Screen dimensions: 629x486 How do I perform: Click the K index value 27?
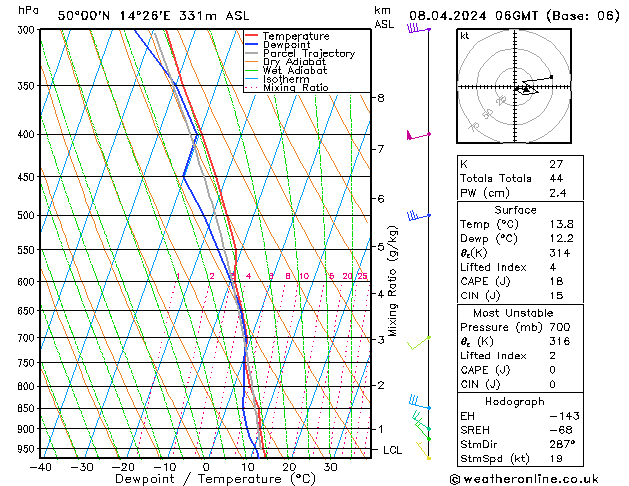tap(556, 164)
